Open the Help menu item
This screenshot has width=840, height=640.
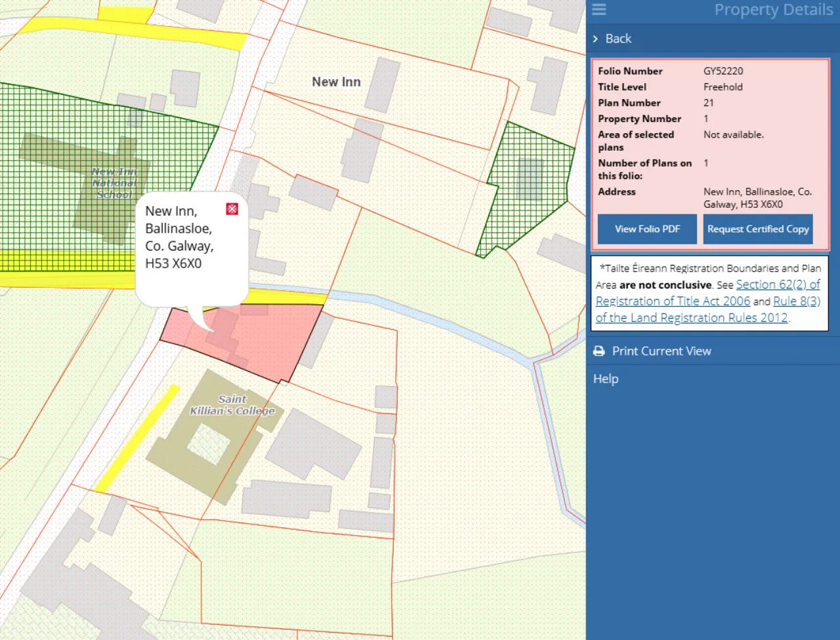606,379
